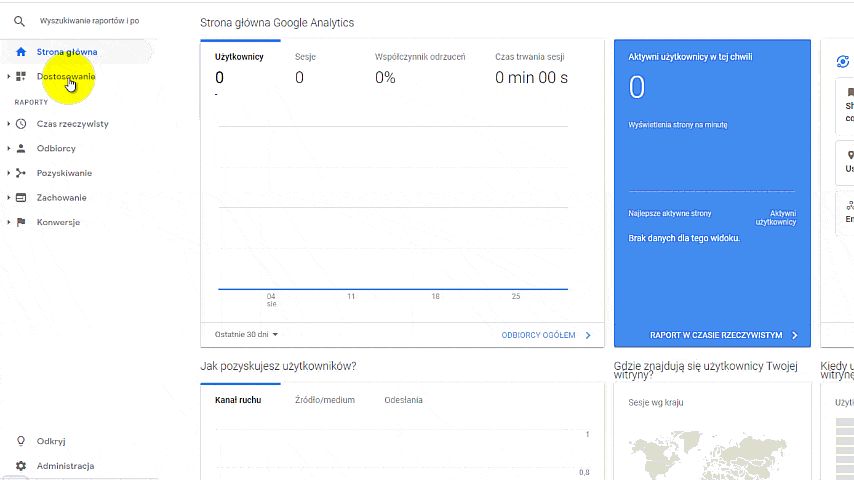Click 'Jak pozyskujesz użytkowników?' heading
This screenshot has height=480, width=854.
[278, 366]
